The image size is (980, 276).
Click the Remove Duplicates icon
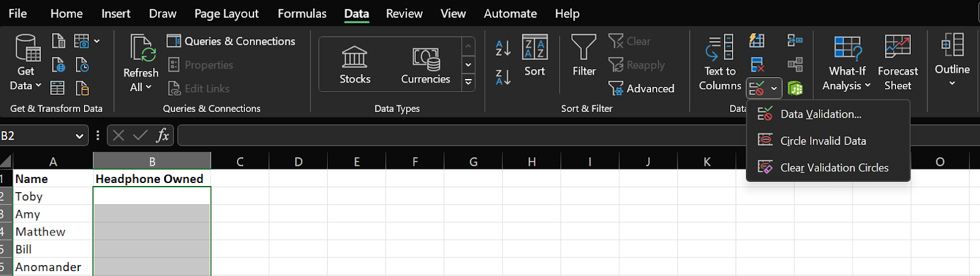tap(758, 64)
